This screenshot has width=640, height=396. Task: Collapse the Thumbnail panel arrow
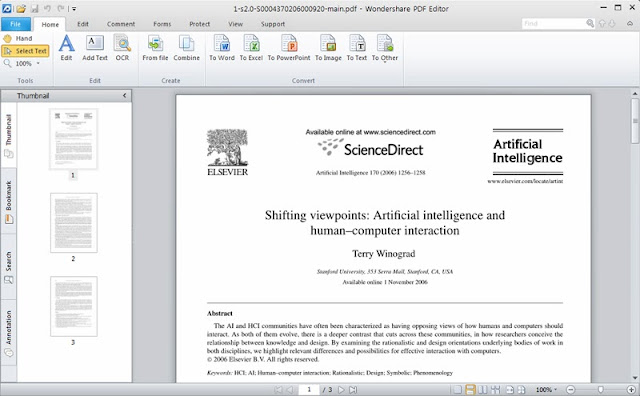(124, 96)
